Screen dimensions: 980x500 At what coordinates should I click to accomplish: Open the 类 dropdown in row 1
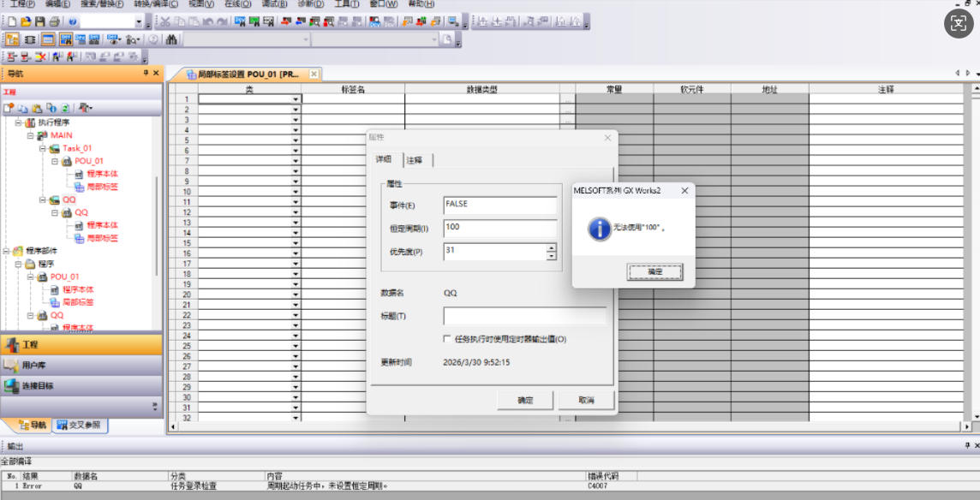296,99
